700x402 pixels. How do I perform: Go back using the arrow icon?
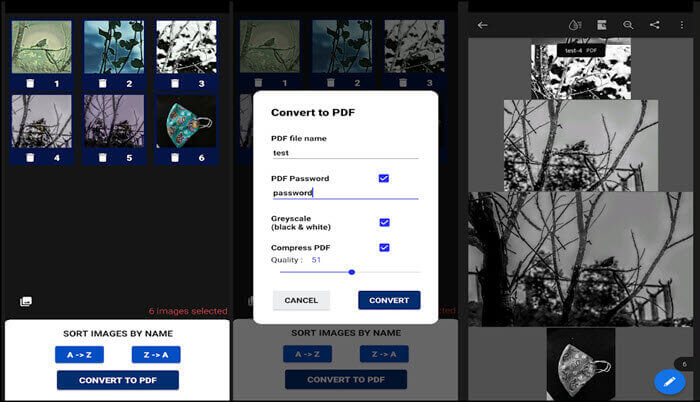[483, 25]
